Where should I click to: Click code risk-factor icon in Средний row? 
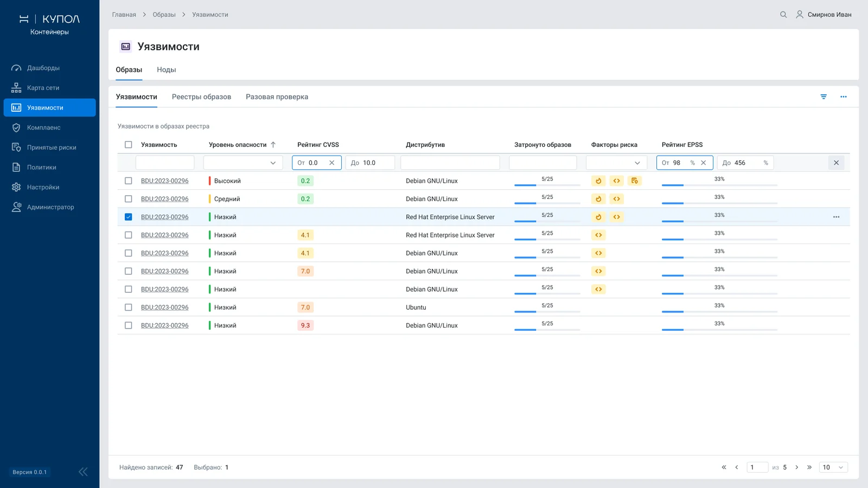[617, 199]
